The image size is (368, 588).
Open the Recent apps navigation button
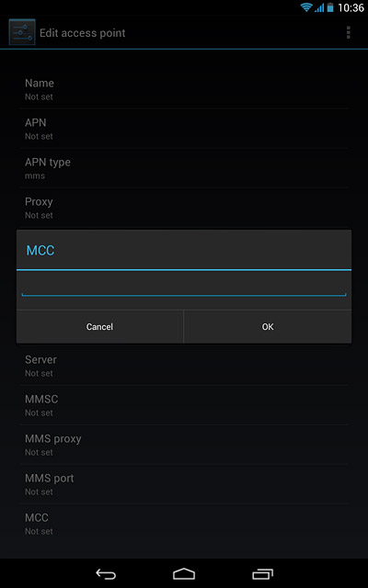point(262,573)
